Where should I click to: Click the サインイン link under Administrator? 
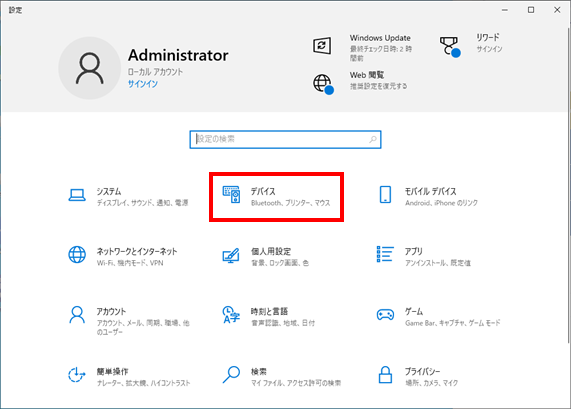point(143,84)
